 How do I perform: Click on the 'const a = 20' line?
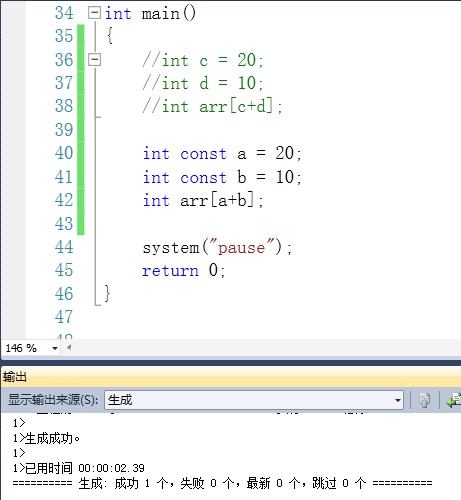point(222,153)
